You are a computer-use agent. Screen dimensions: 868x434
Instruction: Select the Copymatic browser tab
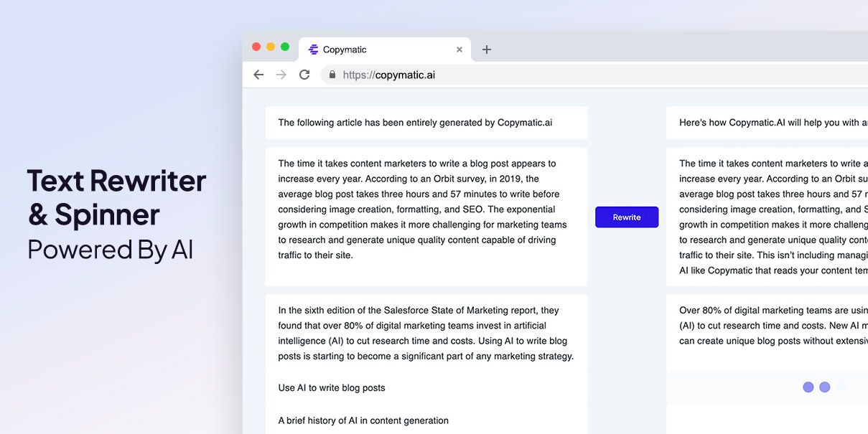point(385,49)
